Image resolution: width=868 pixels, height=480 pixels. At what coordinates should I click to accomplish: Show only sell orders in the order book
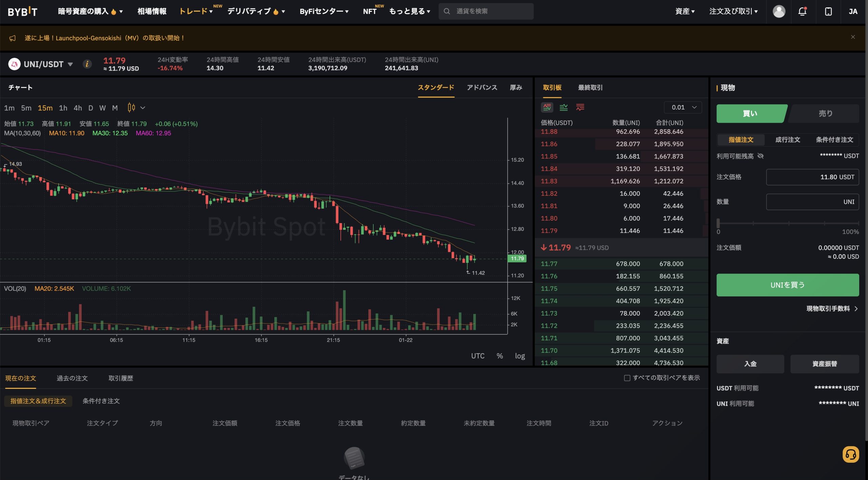[x=580, y=107]
